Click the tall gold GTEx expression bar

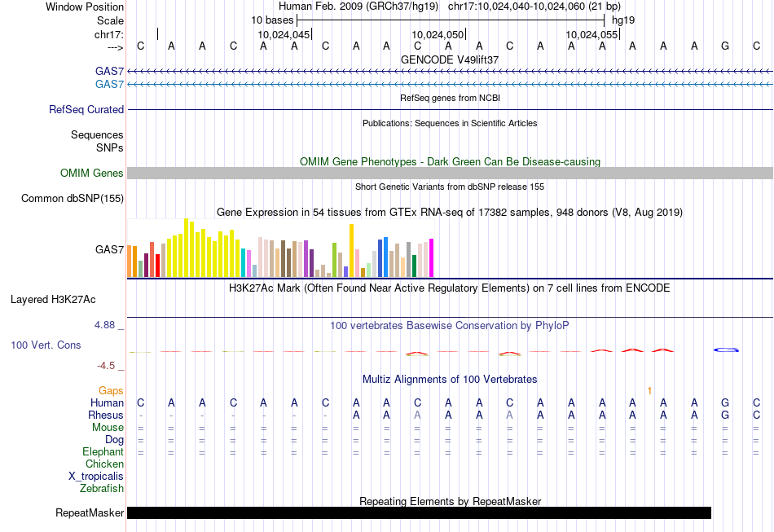pos(351,251)
